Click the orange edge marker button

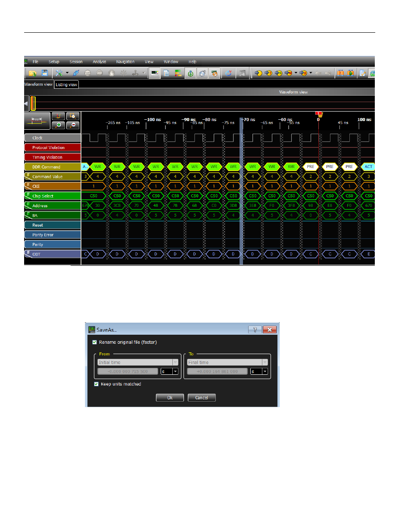[x=59, y=116]
